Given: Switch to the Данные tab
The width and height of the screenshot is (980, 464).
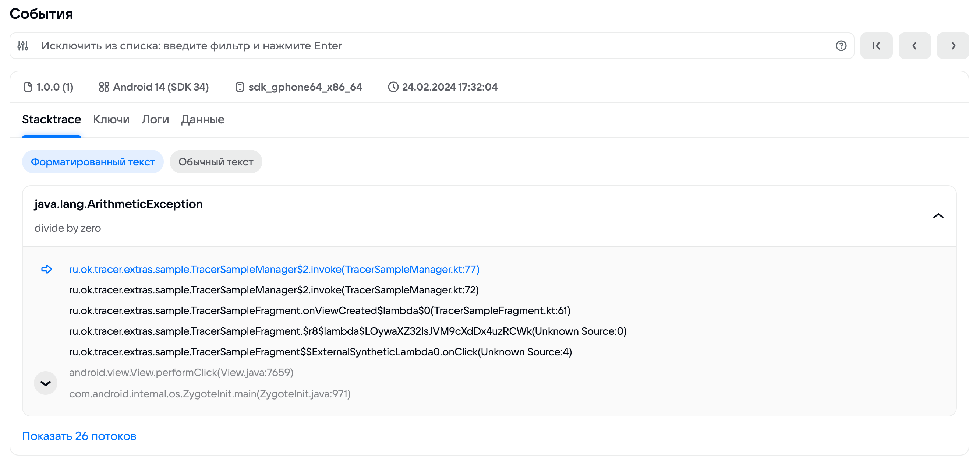Looking at the screenshot, I should click(202, 120).
